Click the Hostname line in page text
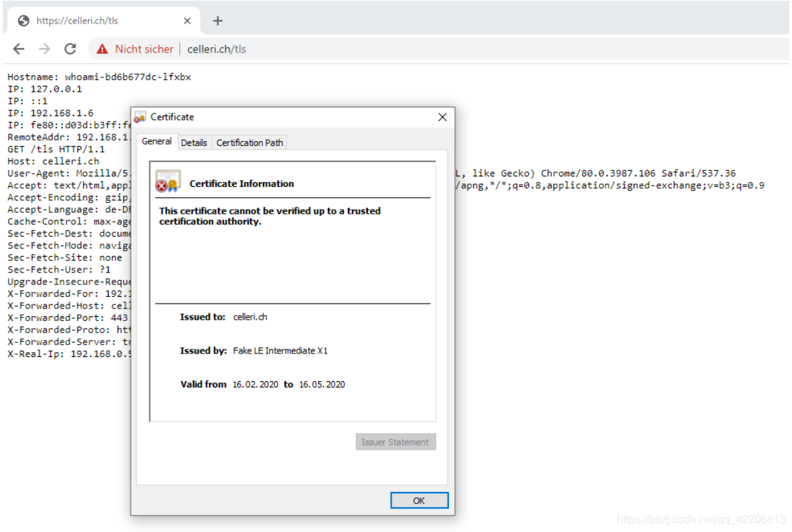This screenshot has width=792, height=532. [x=100, y=77]
